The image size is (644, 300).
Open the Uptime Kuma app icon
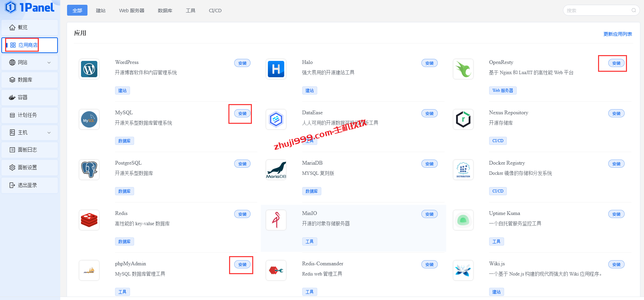pyautogui.click(x=463, y=220)
